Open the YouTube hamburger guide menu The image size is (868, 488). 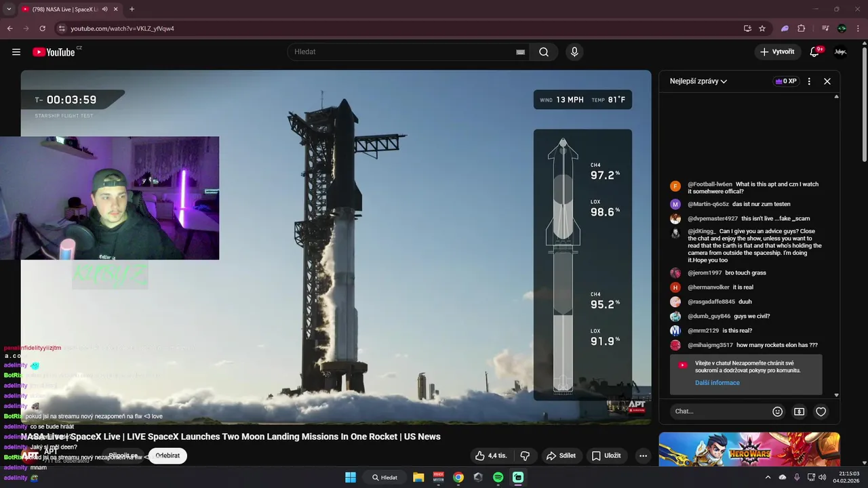coord(16,52)
